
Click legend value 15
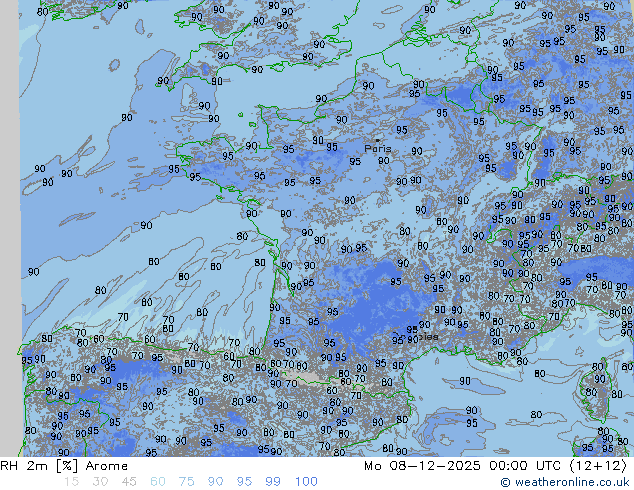[71, 482]
